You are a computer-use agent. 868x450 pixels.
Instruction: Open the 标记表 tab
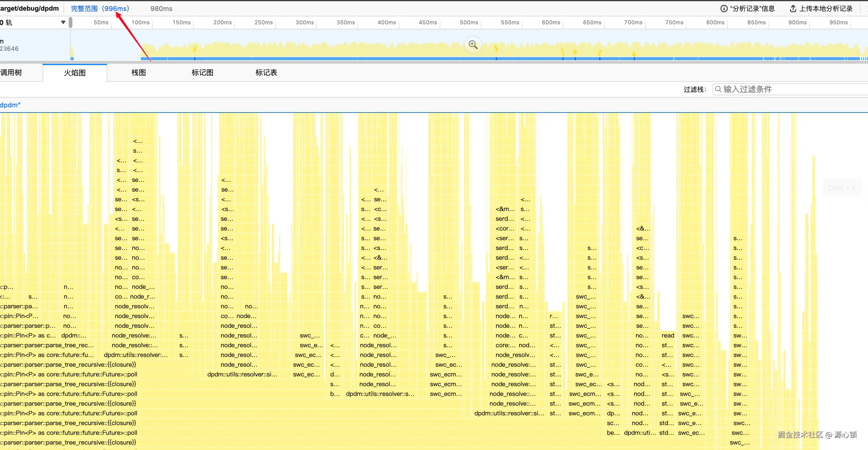click(x=266, y=73)
